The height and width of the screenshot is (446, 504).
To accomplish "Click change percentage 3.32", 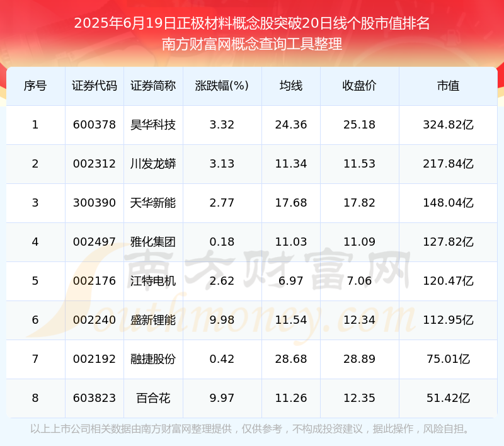I will coord(222,125).
